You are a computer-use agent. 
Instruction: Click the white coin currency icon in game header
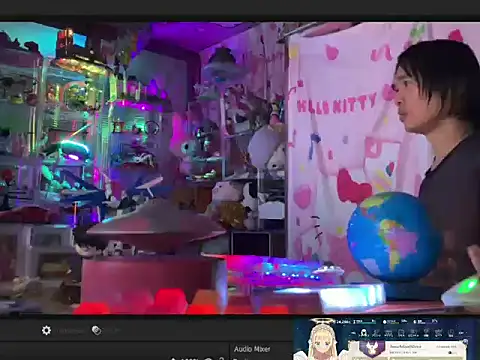385,322
